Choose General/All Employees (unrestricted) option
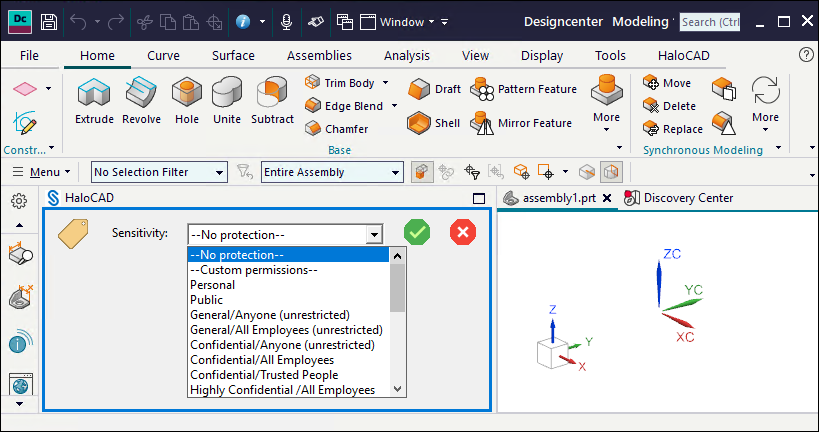Image resolution: width=819 pixels, height=432 pixels. point(288,330)
